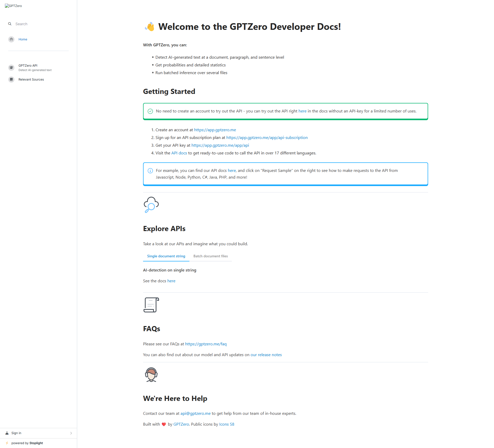Click the Relevant Sources book icon
Screen dimensions: 494x448
11,80
